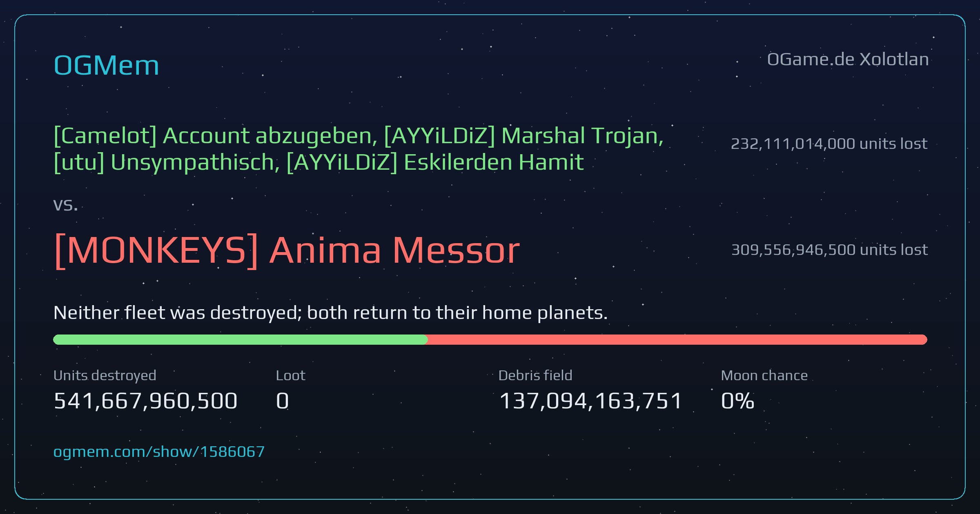Screen dimensions: 980x514
Task: Select the Loot value of 0
Action: click(x=283, y=401)
